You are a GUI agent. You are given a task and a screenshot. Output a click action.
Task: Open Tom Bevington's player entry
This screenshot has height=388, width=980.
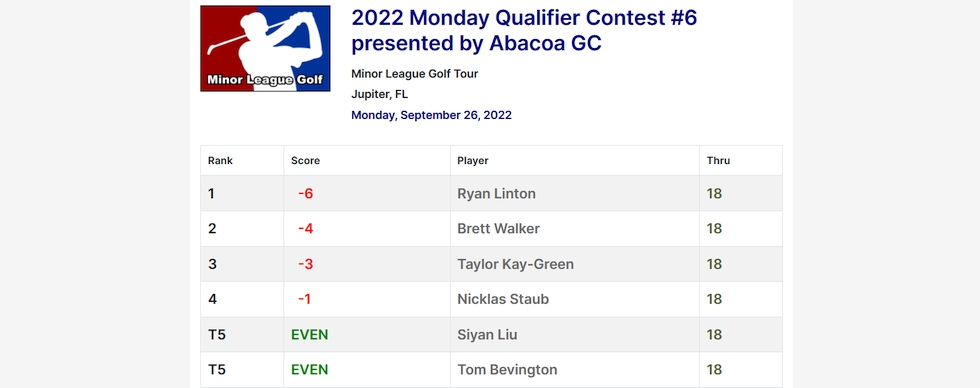click(507, 370)
